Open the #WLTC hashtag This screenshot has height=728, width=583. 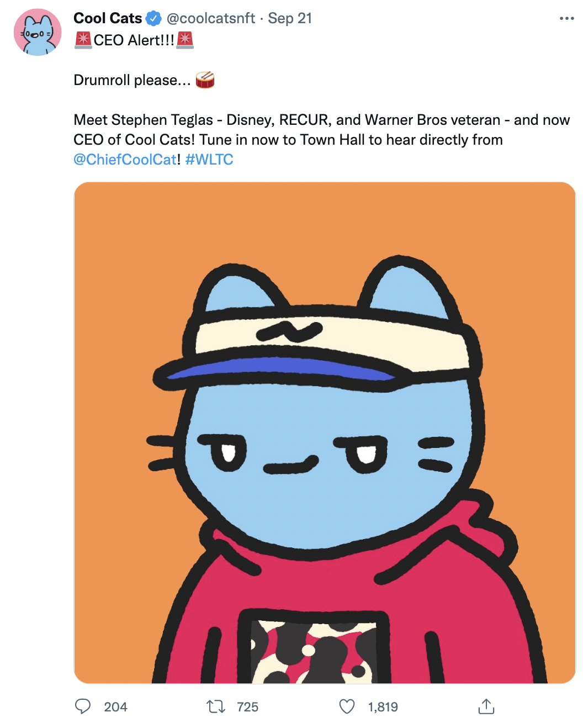[209, 160]
